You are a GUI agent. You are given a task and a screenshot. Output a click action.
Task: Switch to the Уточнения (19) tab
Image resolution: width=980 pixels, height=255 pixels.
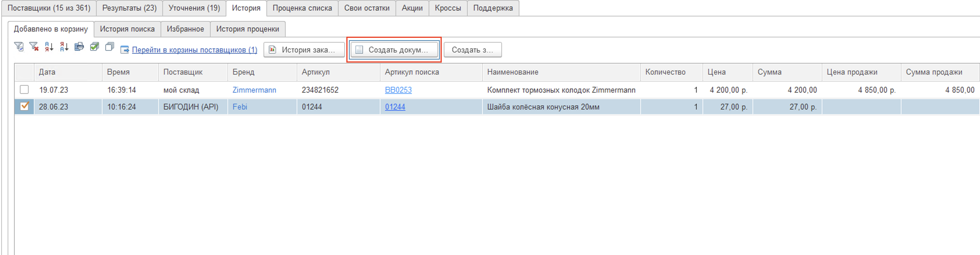[195, 8]
